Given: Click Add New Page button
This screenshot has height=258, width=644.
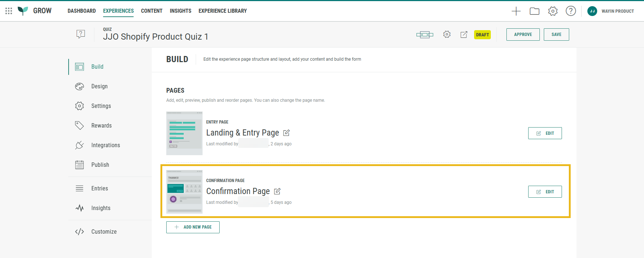Looking at the screenshot, I should coord(193,227).
